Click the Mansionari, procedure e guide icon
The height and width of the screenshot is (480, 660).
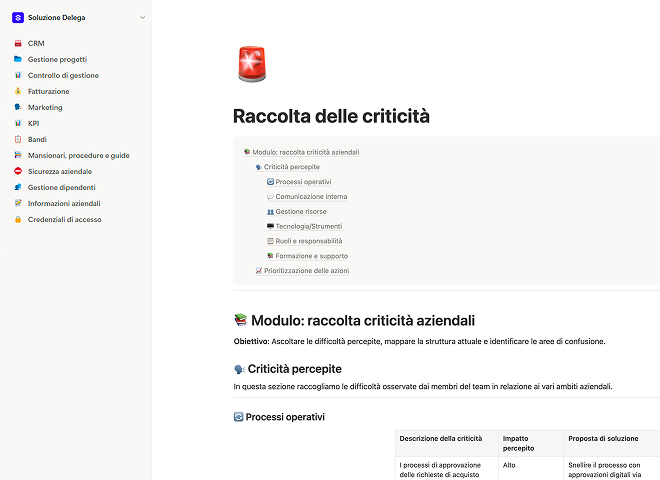[18, 155]
